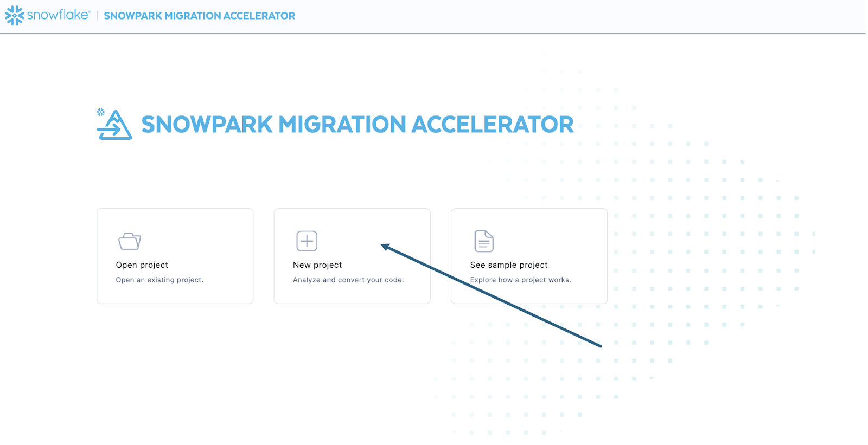868x445 pixels.
Task: Start a New project via its title
Action: 317,265
